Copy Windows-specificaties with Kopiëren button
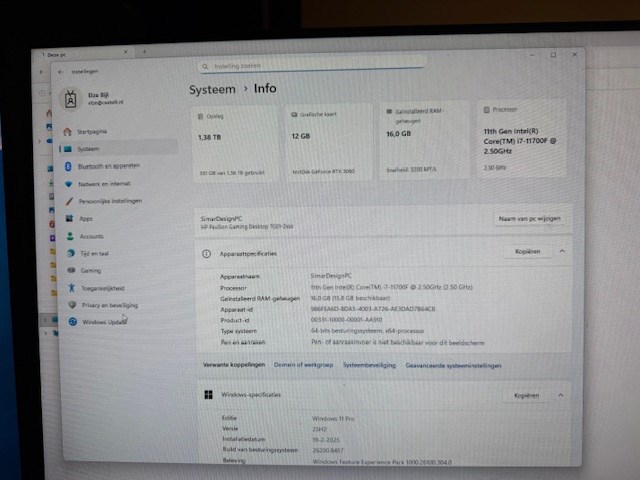The image size is (640, 480). (x=527, y=395)
